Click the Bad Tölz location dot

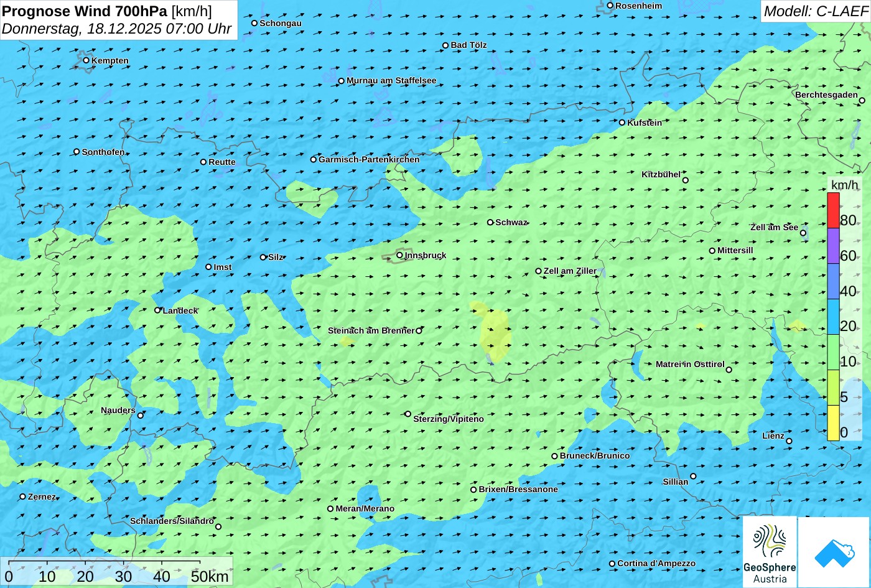click(445, 45)
